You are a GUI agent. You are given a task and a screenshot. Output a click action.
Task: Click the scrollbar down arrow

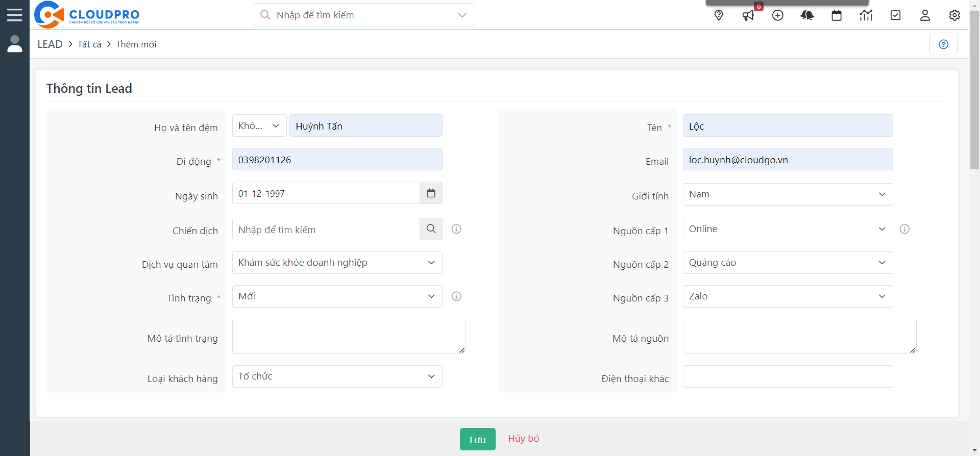click(974, 451)
